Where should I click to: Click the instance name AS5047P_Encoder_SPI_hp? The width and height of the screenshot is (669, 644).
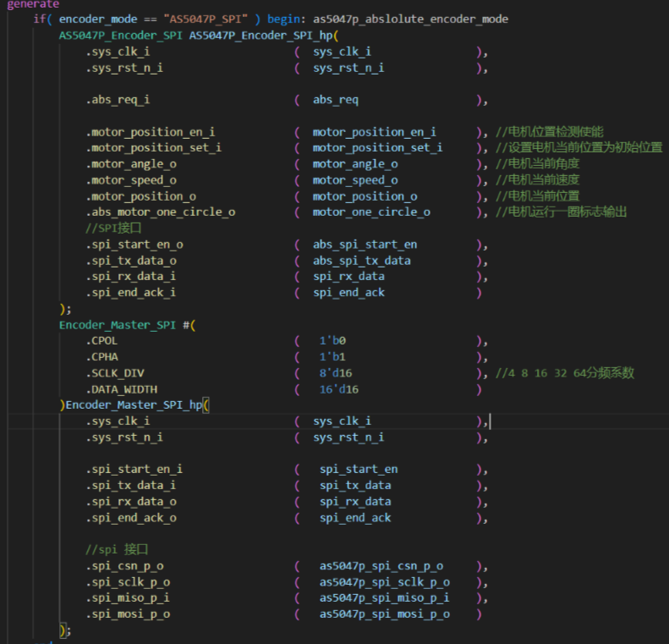click(x=260, y=36)
